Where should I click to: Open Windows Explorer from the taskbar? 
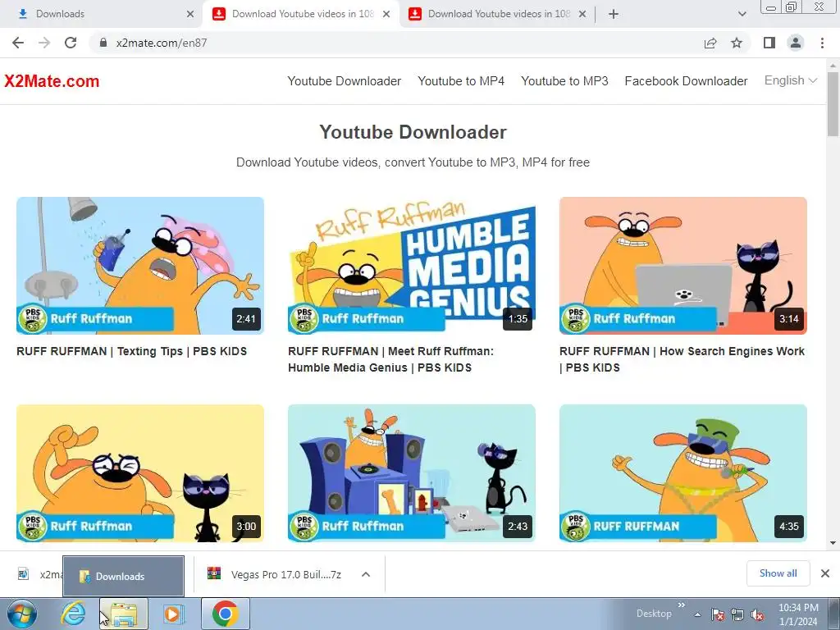click(x=124, y=614)
